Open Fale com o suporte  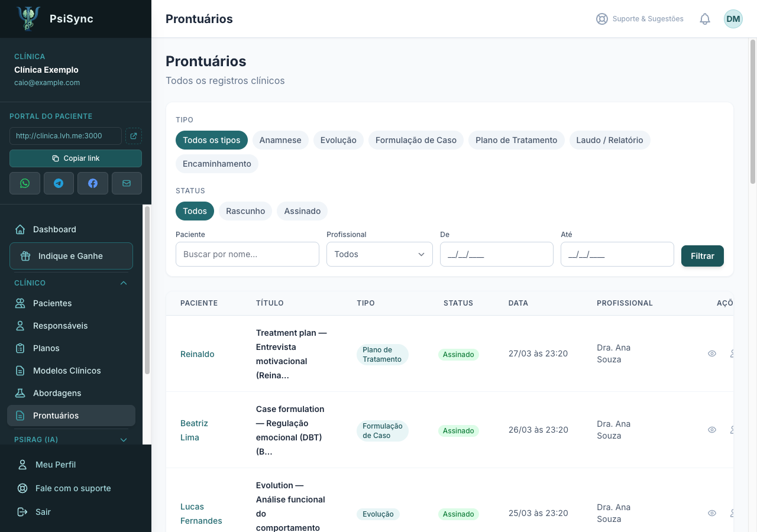(76, 488)
